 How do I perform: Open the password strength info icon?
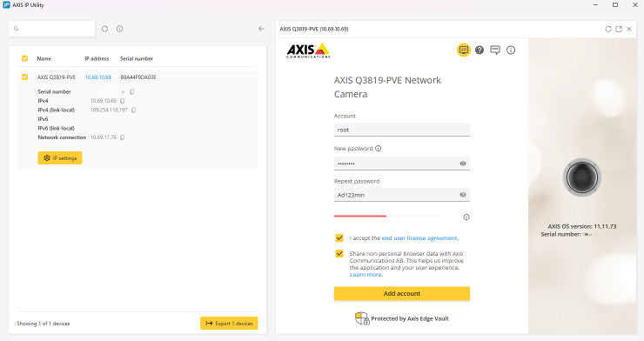(466, 217)
